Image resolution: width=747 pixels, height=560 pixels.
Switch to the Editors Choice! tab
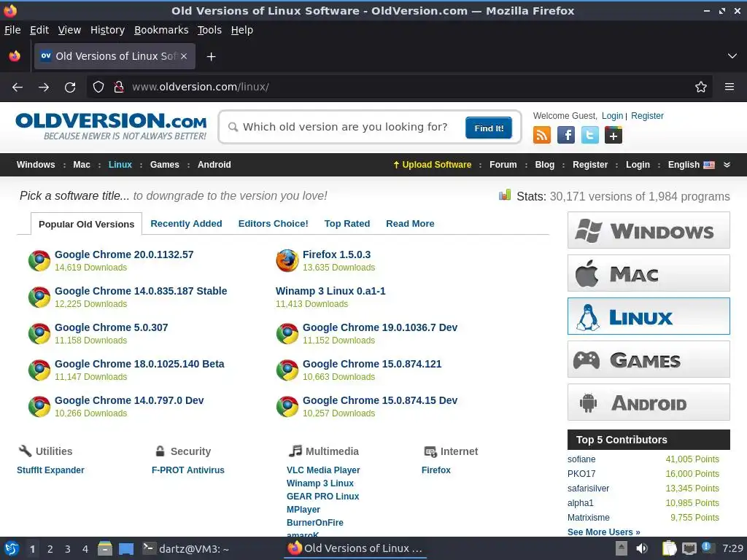point(273,224)
